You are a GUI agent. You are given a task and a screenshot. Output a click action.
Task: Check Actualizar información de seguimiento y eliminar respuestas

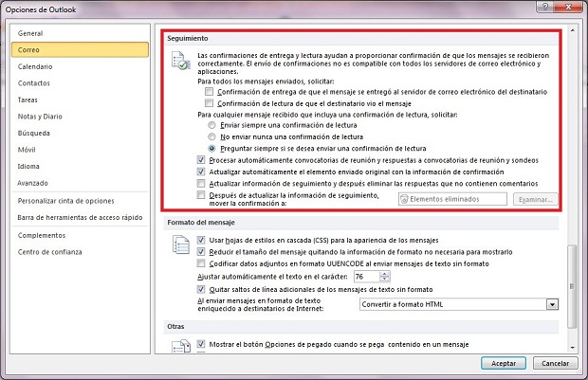(x=201, y=183)
